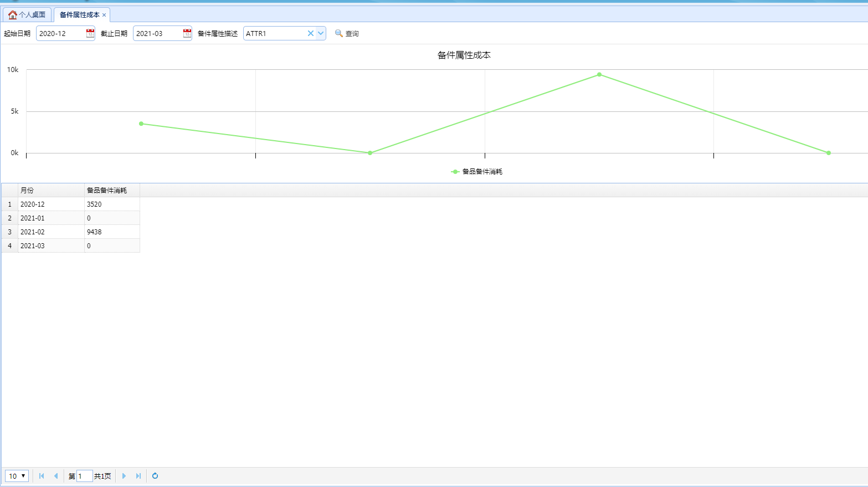
Task: Sort by the 备品备件消耗 column header
Action: 112,190
